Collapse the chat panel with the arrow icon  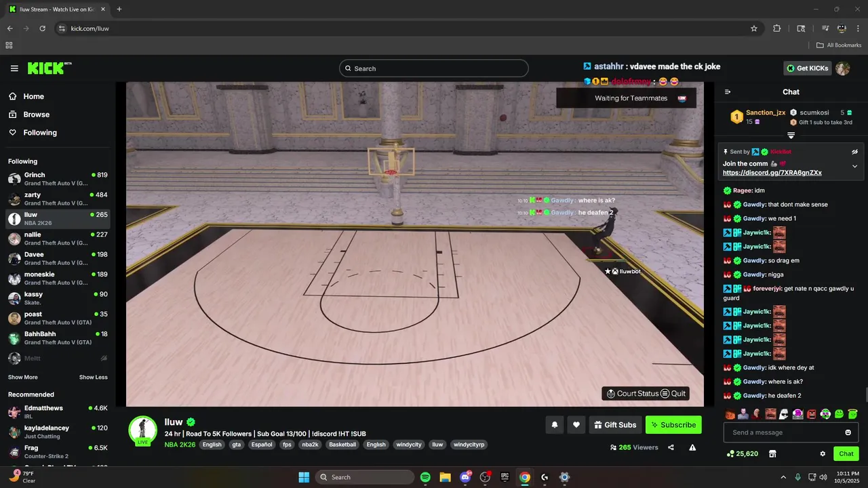coord(728,92)
